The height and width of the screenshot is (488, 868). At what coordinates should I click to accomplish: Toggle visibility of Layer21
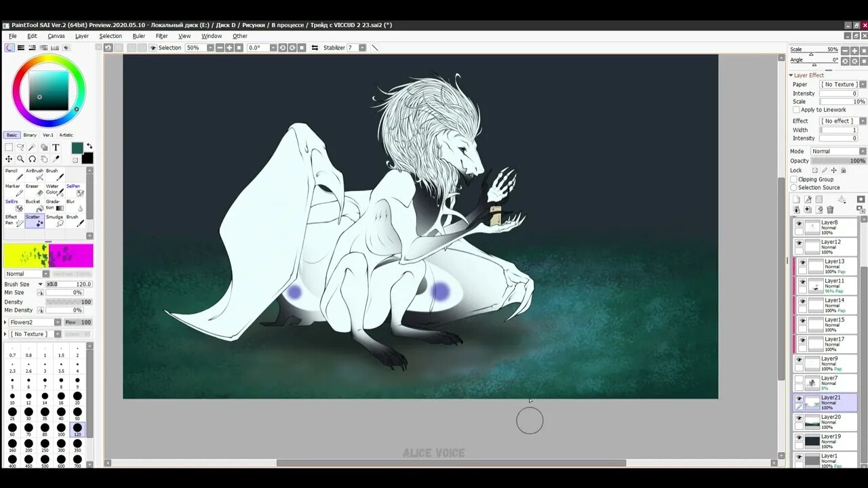[799, 399]
